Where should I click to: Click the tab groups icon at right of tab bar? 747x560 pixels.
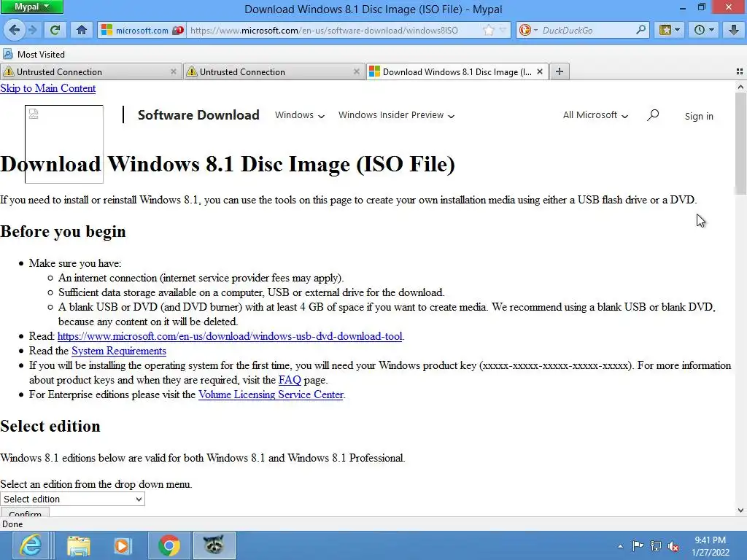740,71
